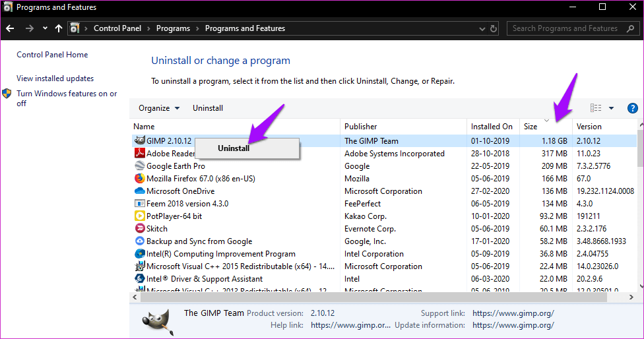Open the GIMP update information link
644x339 pixels.
(513, 325)
